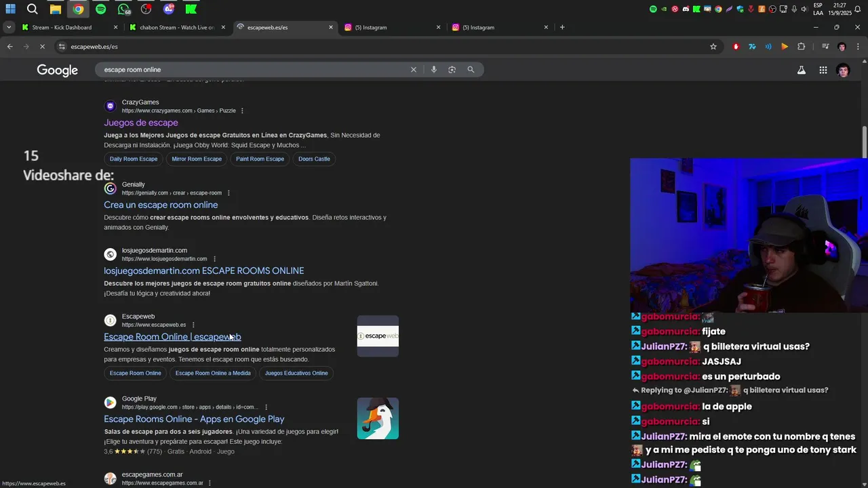Click the Chrome taskbar icon
868x488 pixels.
click(79, 9)
